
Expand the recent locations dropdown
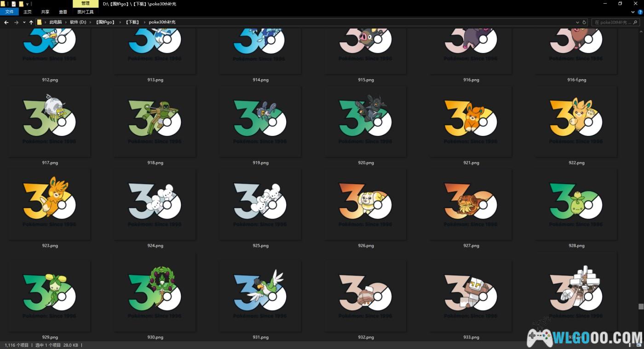24,22
